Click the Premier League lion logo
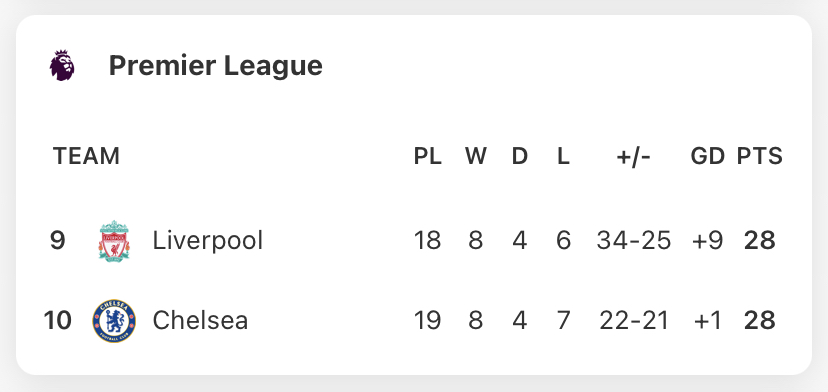828x392 pixels. pos(62,66)
